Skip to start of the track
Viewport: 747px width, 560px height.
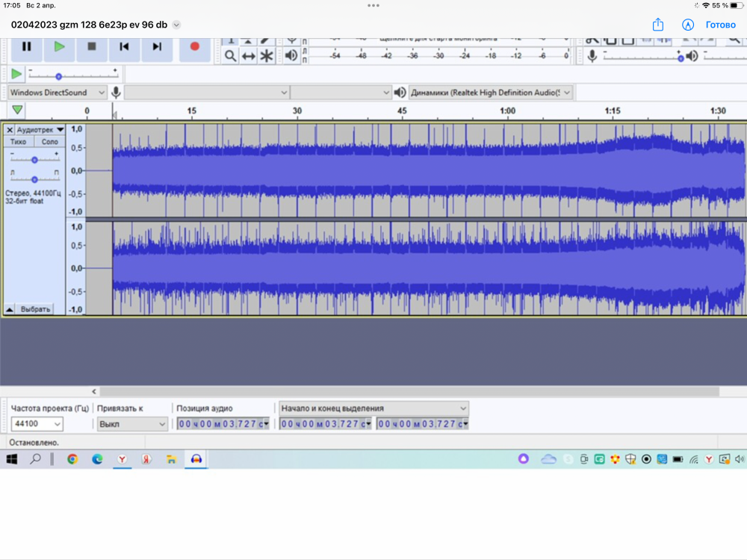[124, 46]
